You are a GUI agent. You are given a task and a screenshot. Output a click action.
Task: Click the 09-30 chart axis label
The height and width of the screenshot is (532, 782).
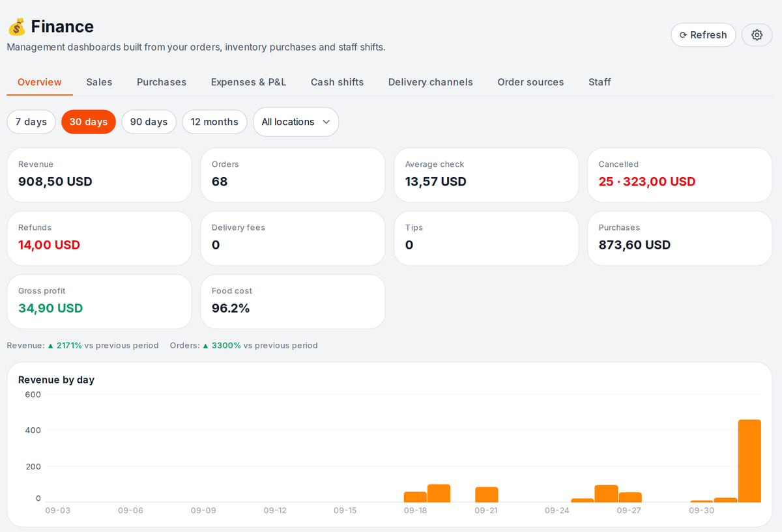pos(701,511)
